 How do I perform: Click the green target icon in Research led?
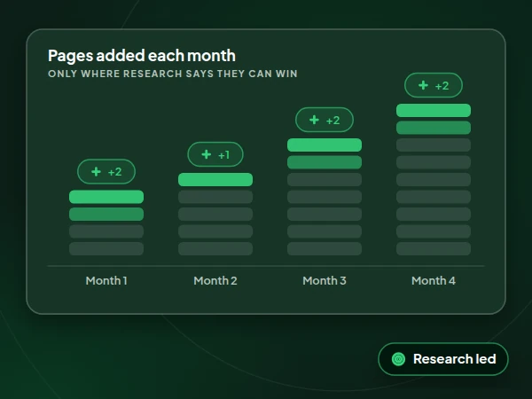click(398, 359)
